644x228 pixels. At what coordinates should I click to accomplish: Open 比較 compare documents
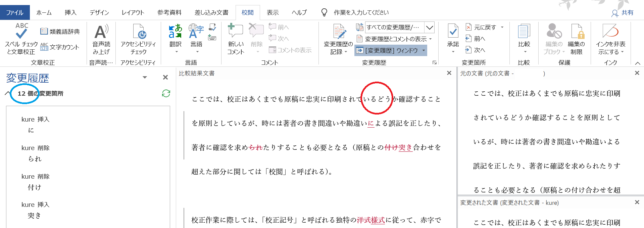524,39
